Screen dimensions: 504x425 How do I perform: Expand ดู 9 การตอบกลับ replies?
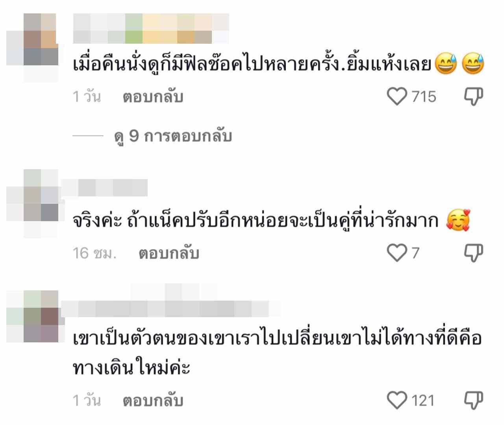tap(173, 136)
